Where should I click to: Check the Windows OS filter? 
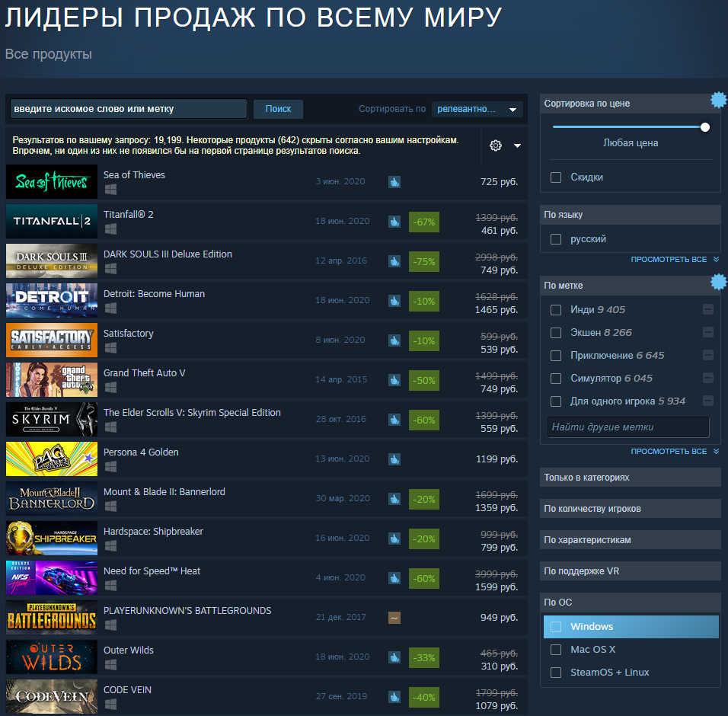coord(556,627)
